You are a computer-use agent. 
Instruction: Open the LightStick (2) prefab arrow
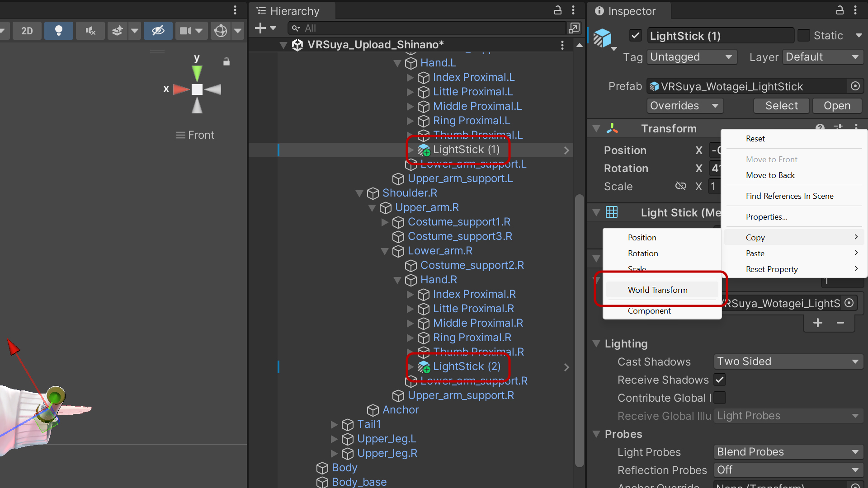coord(566,367)
